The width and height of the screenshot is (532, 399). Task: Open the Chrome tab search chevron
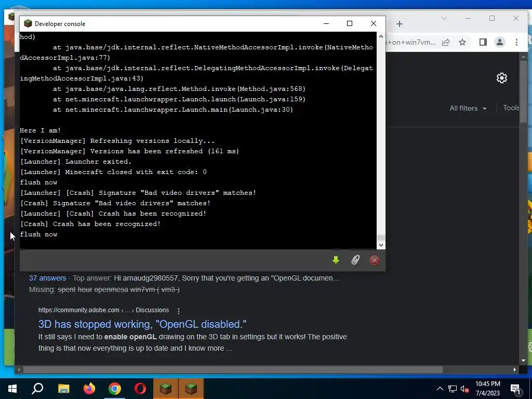click(444, 18)
